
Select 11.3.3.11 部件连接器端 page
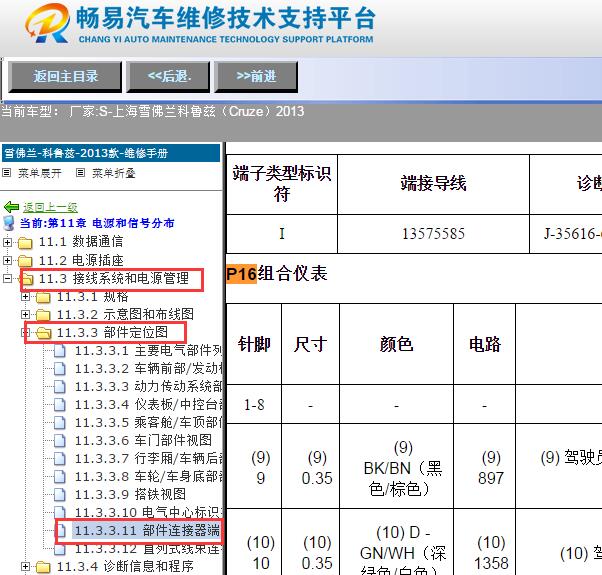point(147,530)
